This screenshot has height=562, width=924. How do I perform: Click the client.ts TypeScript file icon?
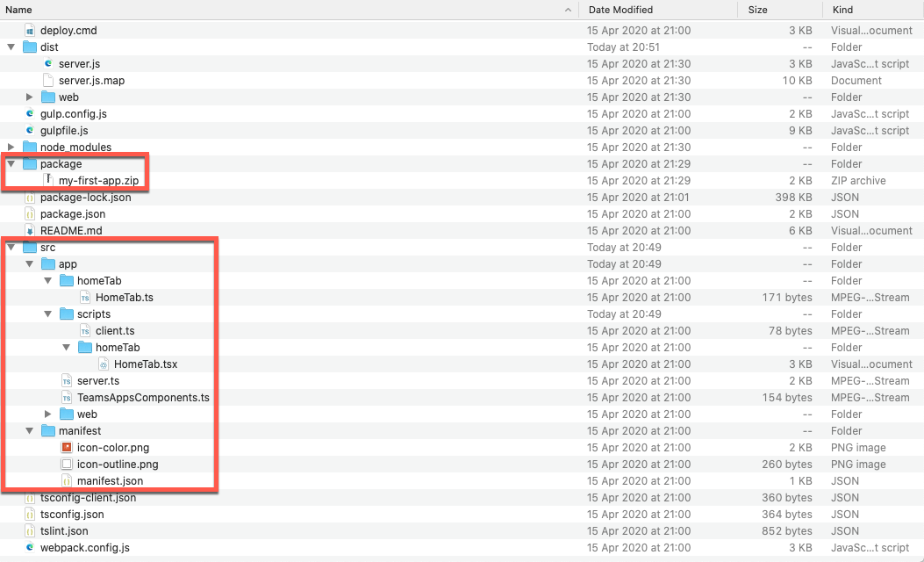[x=85, y=331]
